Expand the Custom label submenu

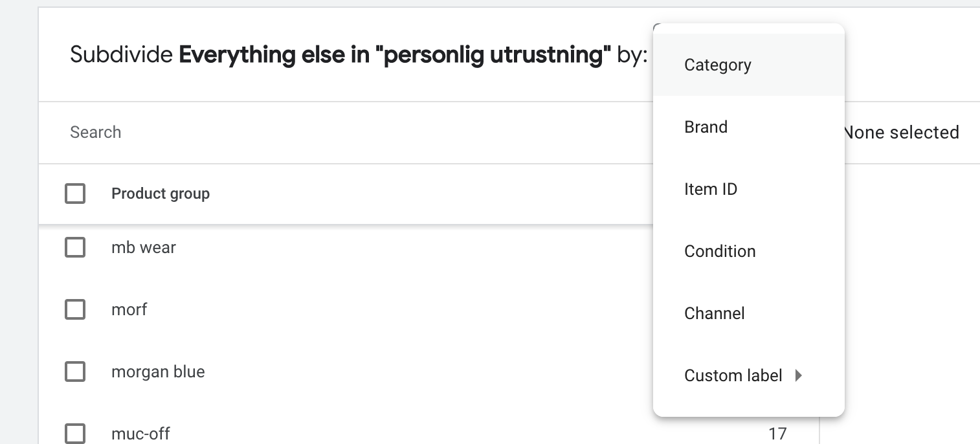(x=733, y=376)
